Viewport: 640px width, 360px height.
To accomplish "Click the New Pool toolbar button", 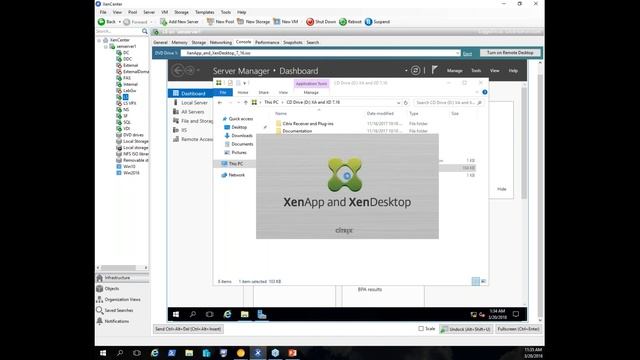I will 220,22.
